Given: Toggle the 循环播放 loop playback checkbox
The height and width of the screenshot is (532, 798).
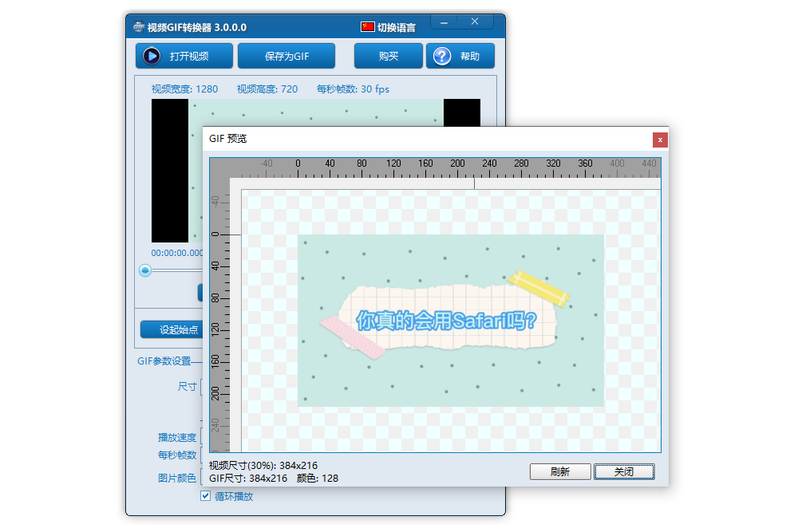Looking at the screenshot, I should 206,496.
